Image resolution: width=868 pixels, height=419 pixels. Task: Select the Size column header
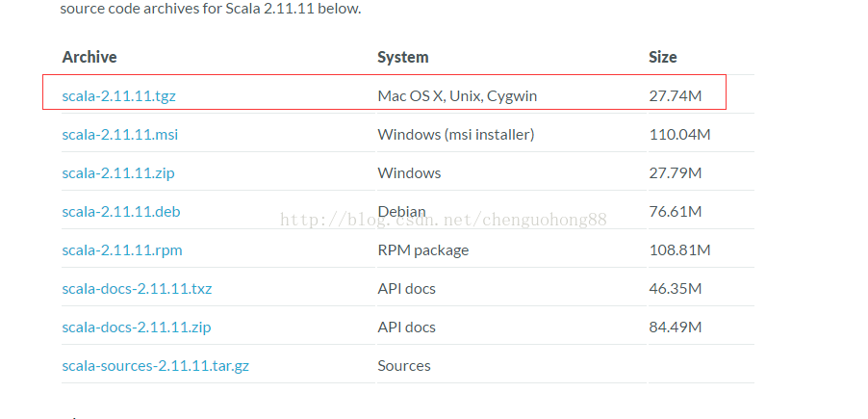click(x=663, y=57)
